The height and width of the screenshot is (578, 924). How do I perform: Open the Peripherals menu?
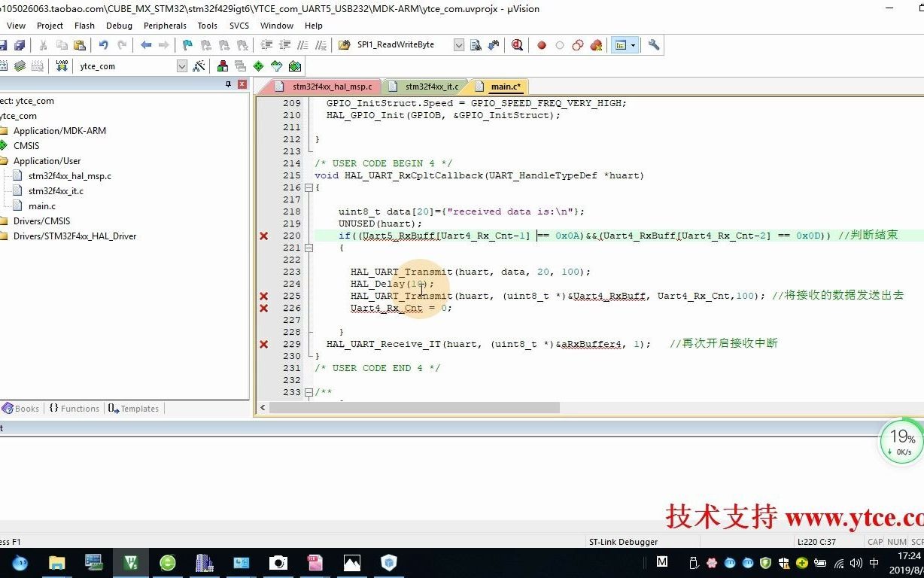(165, 25)
